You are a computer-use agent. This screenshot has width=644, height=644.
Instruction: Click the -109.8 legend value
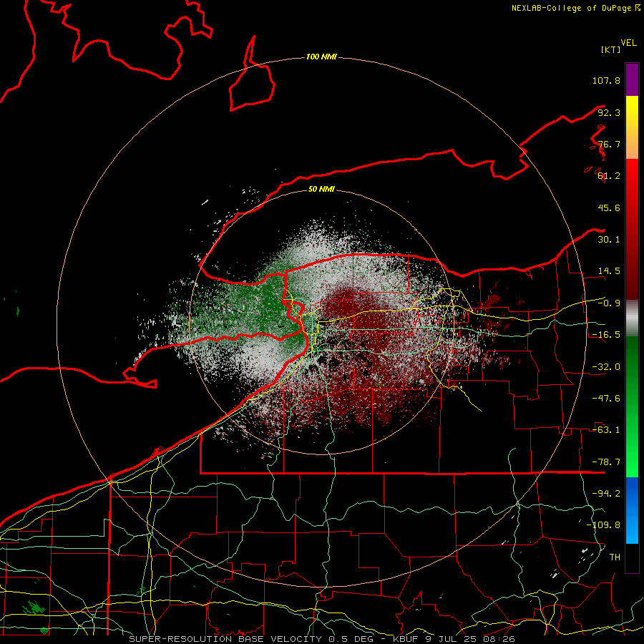pos(603,525)
